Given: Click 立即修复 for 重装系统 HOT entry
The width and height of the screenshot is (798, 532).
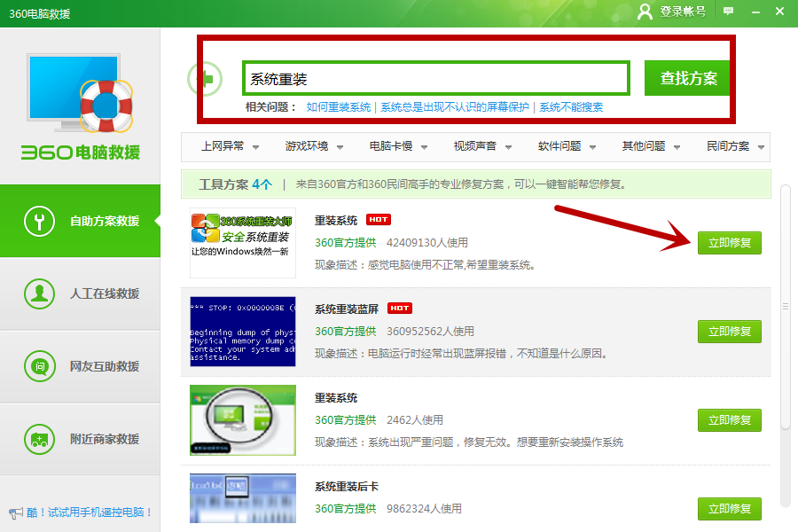Looking at the screenshot, I should click(x=730, y=243).
